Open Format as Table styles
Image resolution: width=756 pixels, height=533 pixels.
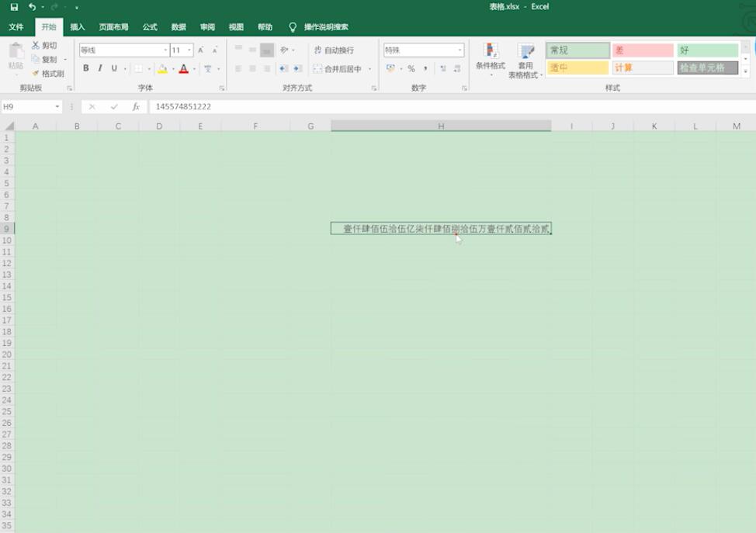525,61
